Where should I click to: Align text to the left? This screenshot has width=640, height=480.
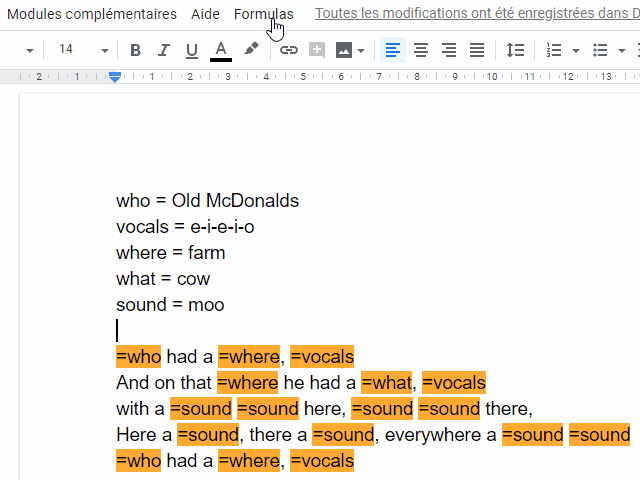(x=393, y=50)
